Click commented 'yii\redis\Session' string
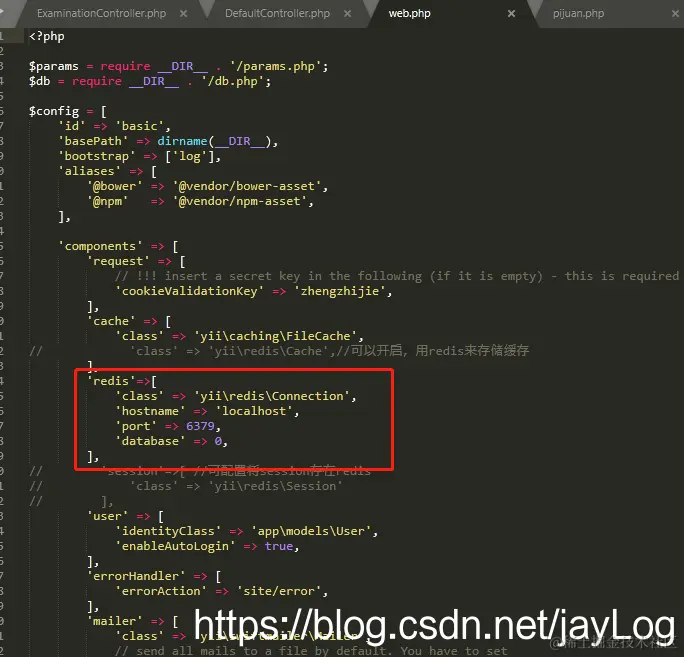The image size is (684, 657). pyautogui.click(x=276, y=486)
